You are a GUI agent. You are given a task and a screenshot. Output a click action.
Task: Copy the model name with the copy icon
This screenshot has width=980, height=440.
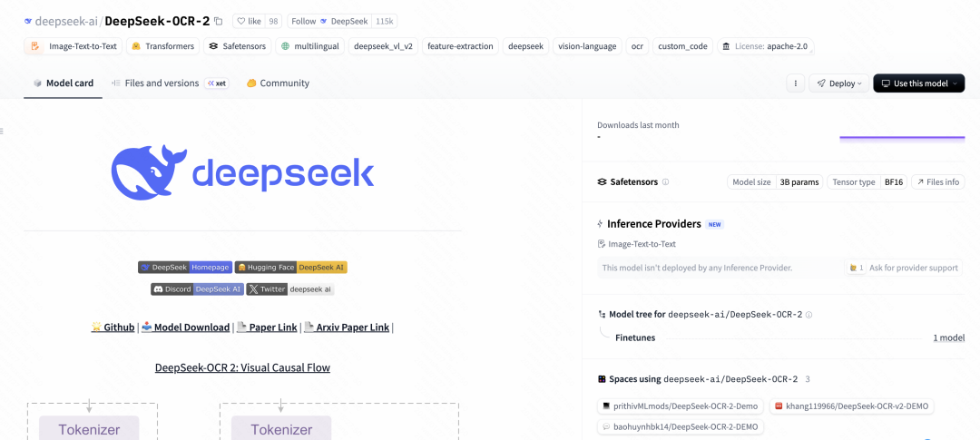[218, 21]
